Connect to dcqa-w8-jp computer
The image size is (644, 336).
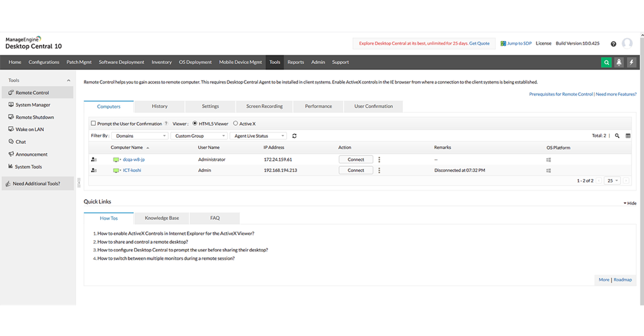coord(355,159)
